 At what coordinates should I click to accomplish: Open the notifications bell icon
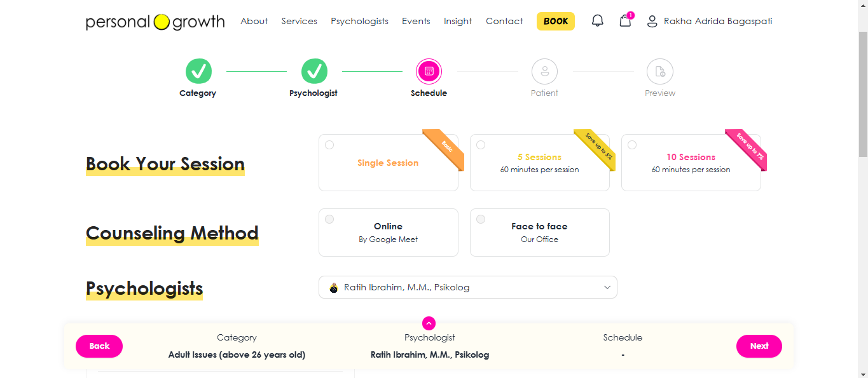pyautogui.click(x=597, y=21)
